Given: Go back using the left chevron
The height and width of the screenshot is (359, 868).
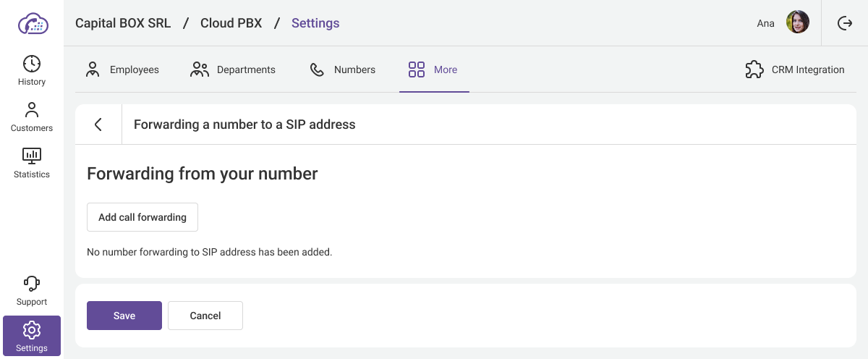Looking at the screenshot, I should (x=98, y=124).
